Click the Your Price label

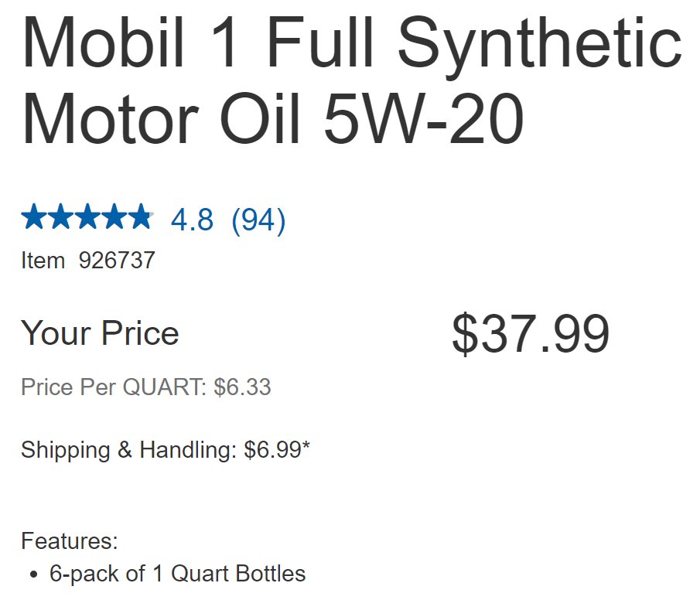[x=100, y=333]
